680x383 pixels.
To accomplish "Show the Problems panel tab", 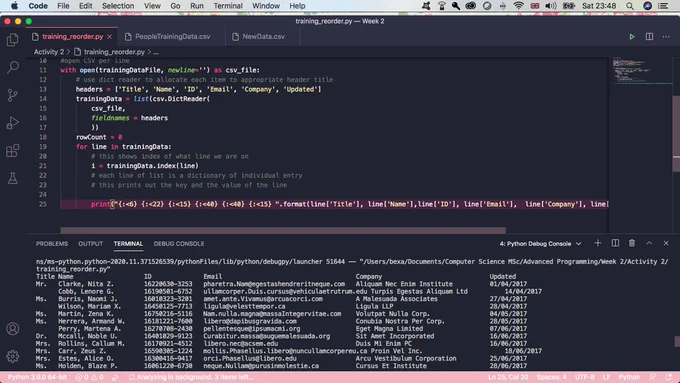I will pos(52,244).
